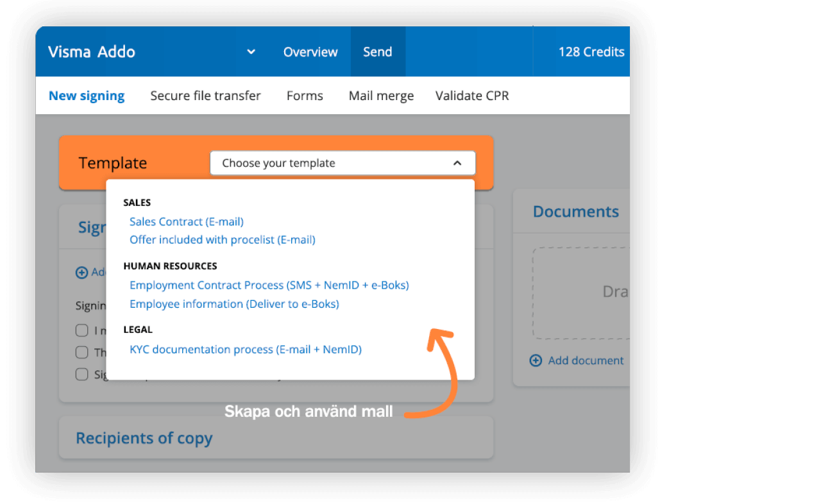Tick the first signing option checkbox
The image size is (821, 504).
(x=81, y=331)
